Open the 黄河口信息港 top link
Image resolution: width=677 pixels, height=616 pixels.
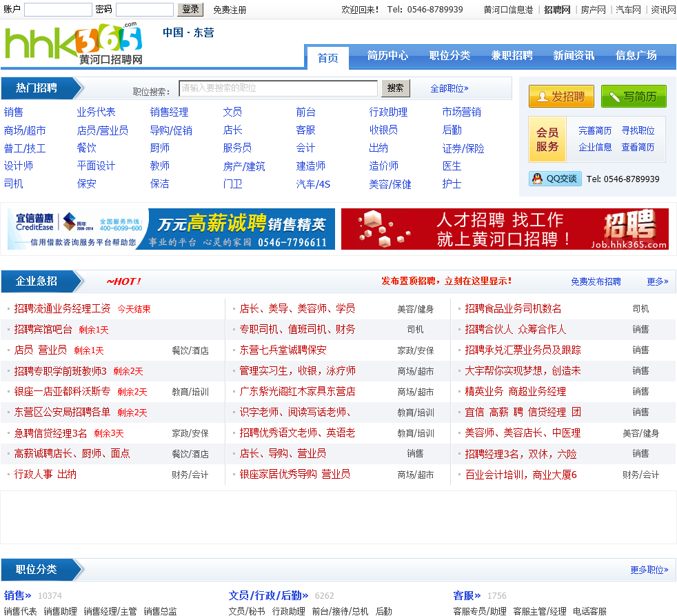[508, 10]
